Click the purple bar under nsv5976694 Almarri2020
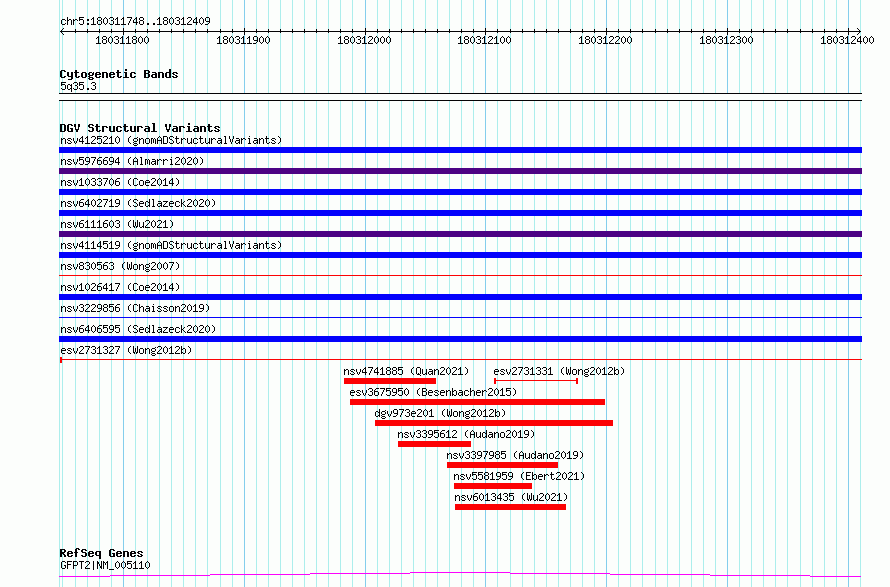Screen dimensions: 890x587 [460, 171]
